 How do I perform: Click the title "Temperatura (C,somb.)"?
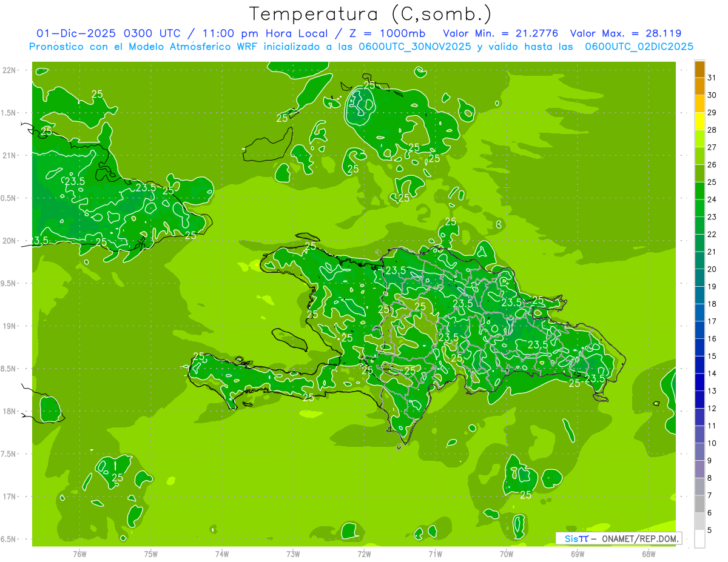coord(371,15)
